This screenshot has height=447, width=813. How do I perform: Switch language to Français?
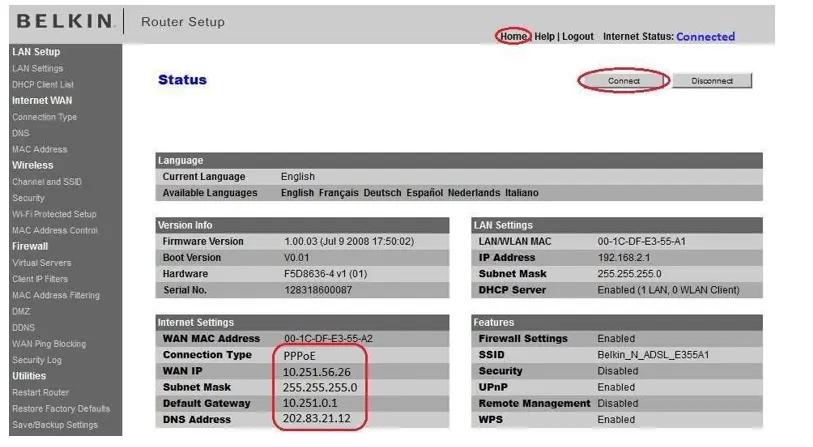point(338,193)
